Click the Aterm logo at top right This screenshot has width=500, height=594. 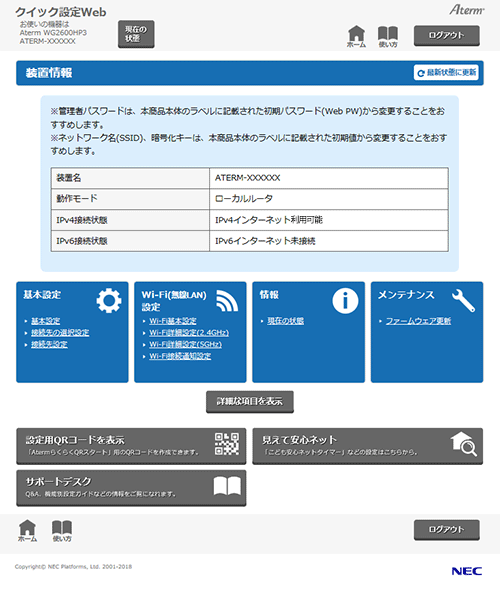(x=467, y=10)
